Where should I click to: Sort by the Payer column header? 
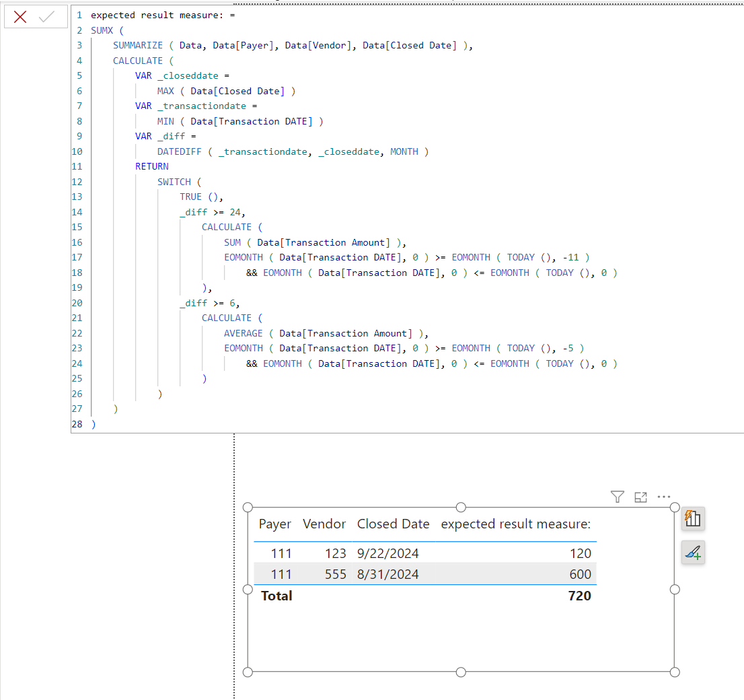click(x=274, y=524)
